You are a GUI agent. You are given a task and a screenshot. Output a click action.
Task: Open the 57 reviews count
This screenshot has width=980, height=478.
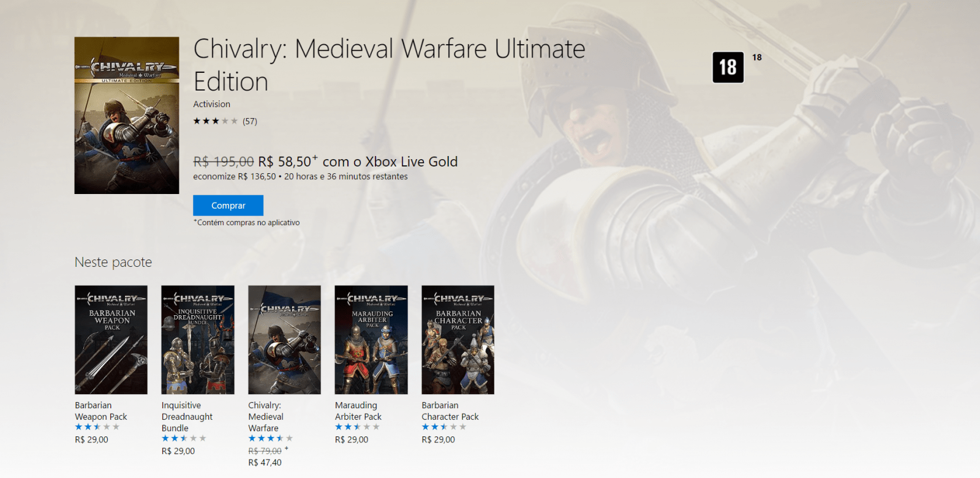point(250,121)
